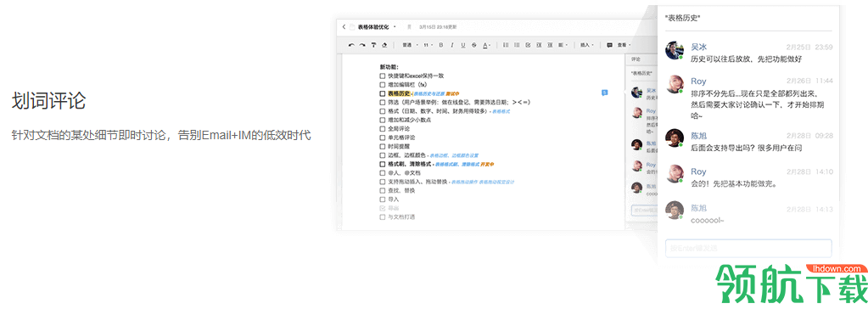Image resolution: width=868 pixels, height=309 pixels.
Task: Insert a checkbox task list
Action: 528,45
